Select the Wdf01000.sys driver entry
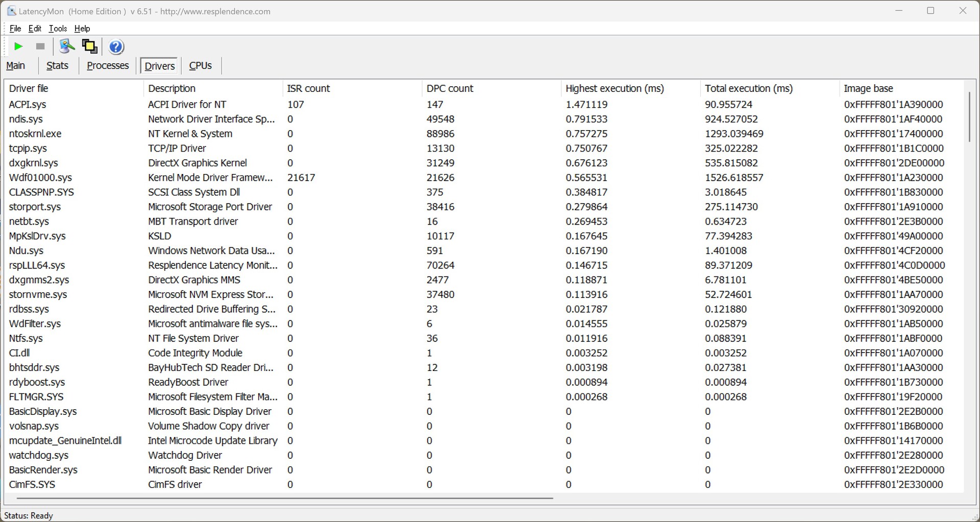This screenshot has height=522, width=980. click(40, 178)
